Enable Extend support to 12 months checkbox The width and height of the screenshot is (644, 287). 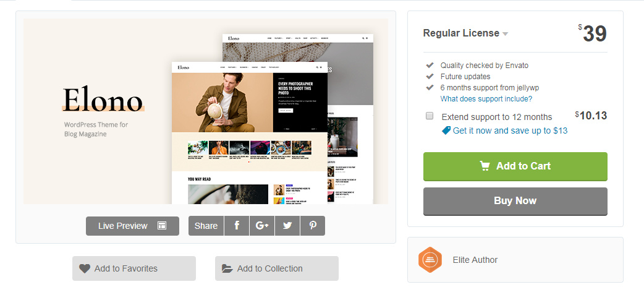[x=430, y=116]
